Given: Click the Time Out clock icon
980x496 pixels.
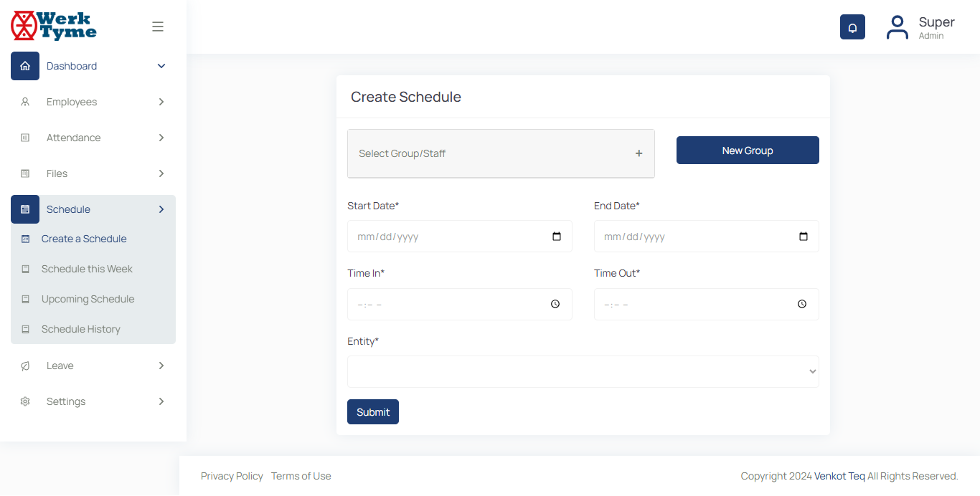Looking at the screenshot, I should tap(802, 304).
